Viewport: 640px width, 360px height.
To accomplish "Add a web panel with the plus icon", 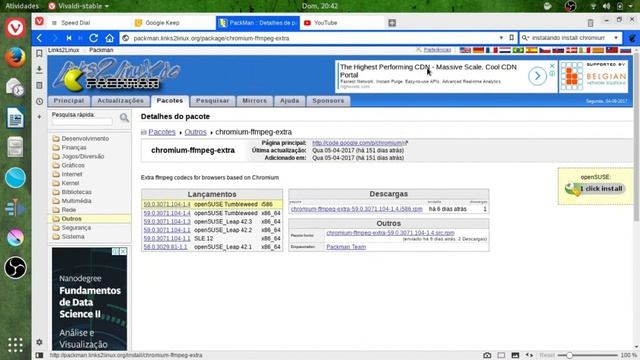I will point(39,117).
